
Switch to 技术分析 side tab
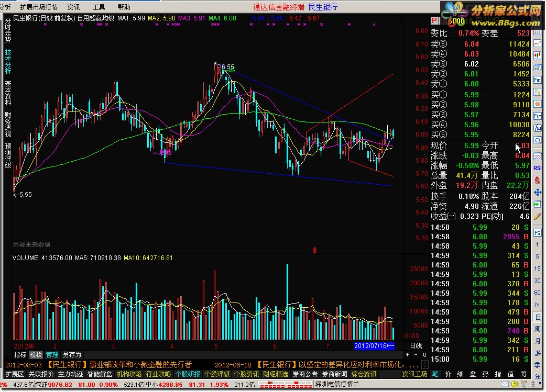click(8, 62)
